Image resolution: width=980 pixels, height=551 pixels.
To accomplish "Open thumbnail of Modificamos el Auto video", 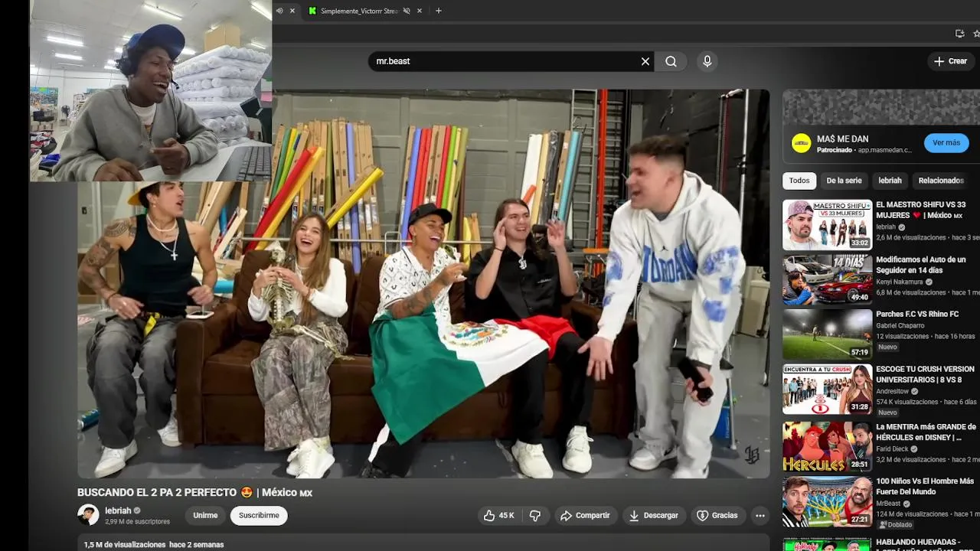I will [x=827, y=279].
